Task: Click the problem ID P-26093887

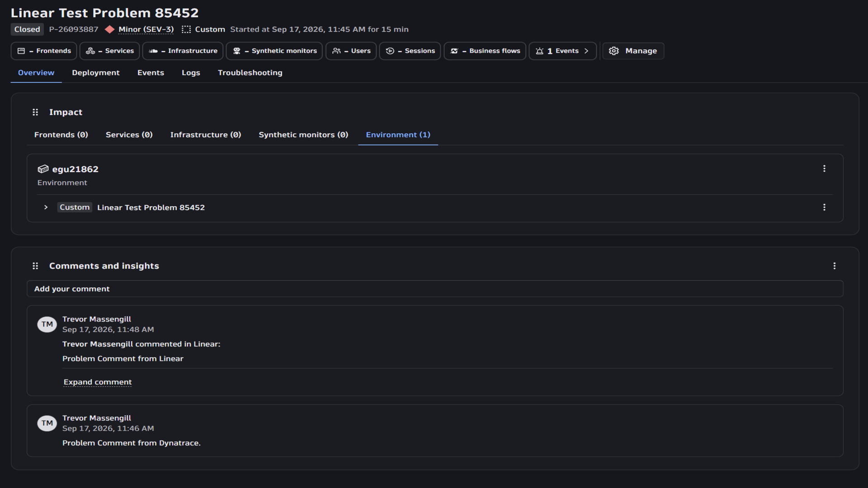Action: (x=74, y=29)
